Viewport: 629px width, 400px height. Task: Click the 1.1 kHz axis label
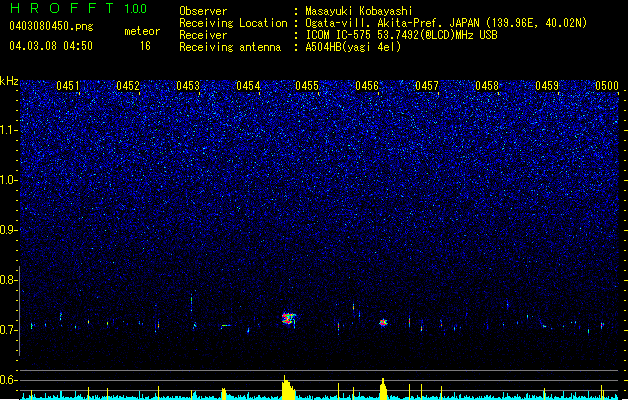[8, 130]
